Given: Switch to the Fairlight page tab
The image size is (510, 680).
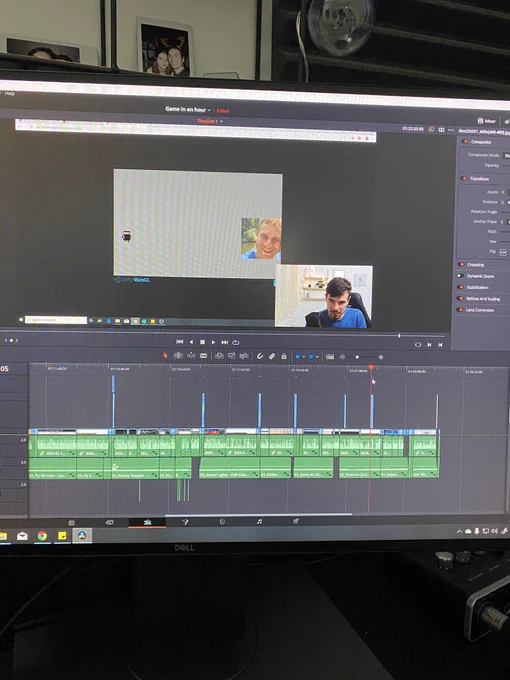Looking at the screenshot, I should point(259,521).
